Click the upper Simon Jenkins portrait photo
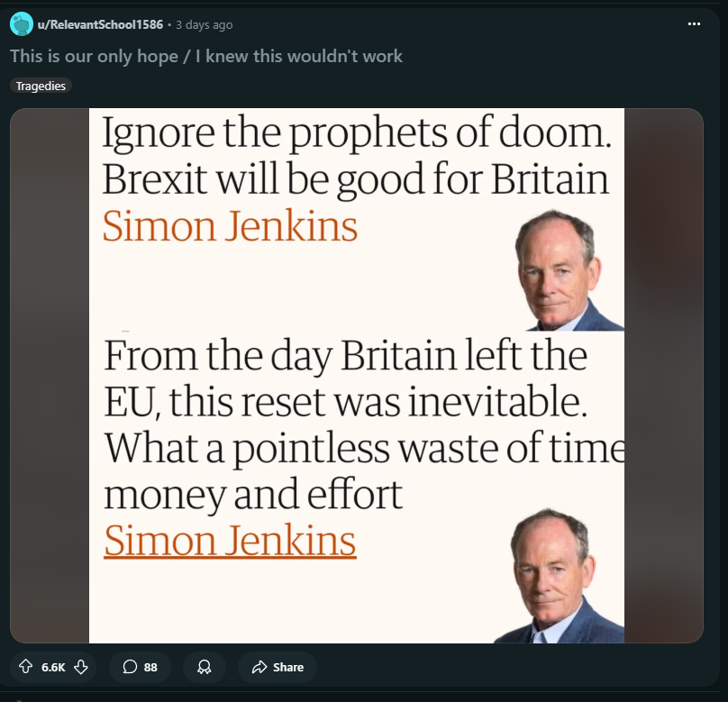This screenshot has width=728, height=702. click(x=567, y=270)
